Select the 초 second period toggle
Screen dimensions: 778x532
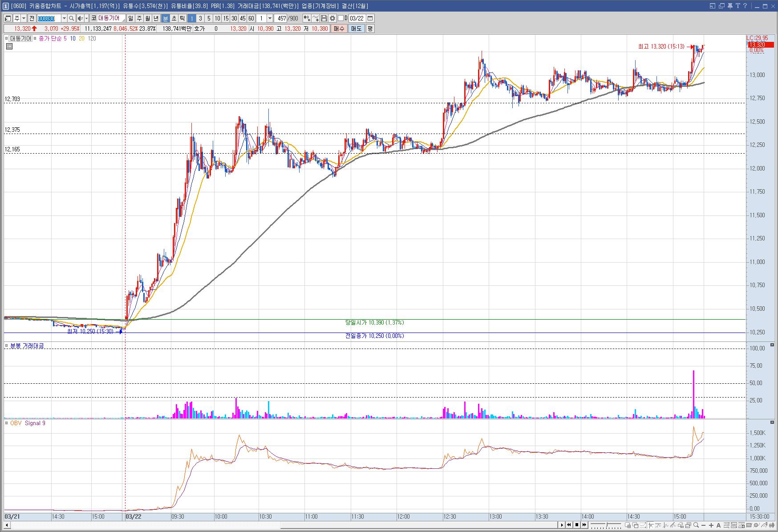point(174,18)
